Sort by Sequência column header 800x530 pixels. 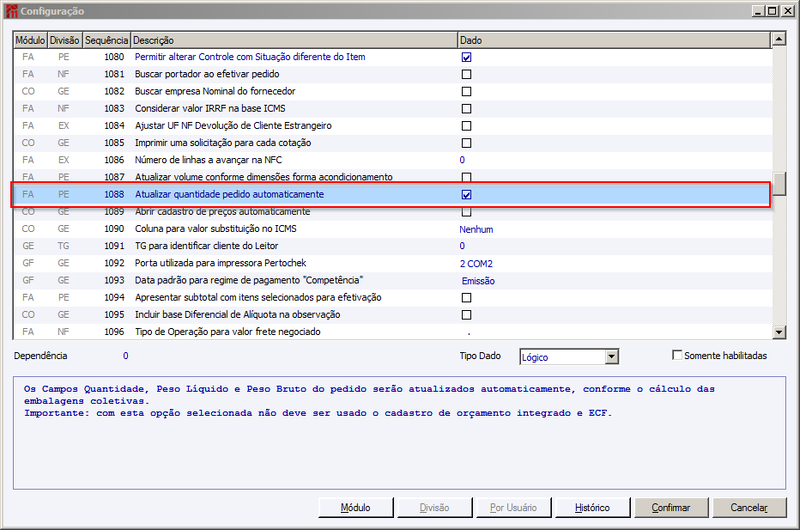(x=106, y=40)
